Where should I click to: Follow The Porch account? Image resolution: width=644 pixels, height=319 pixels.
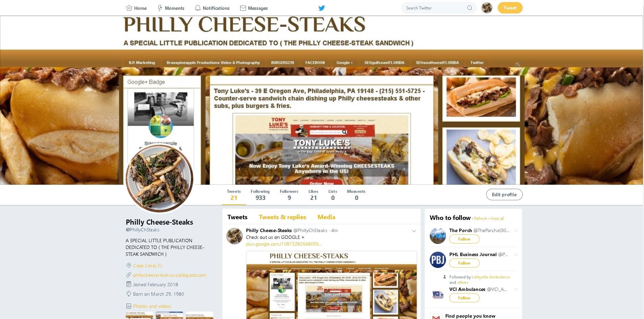click(x=464, y=239)
